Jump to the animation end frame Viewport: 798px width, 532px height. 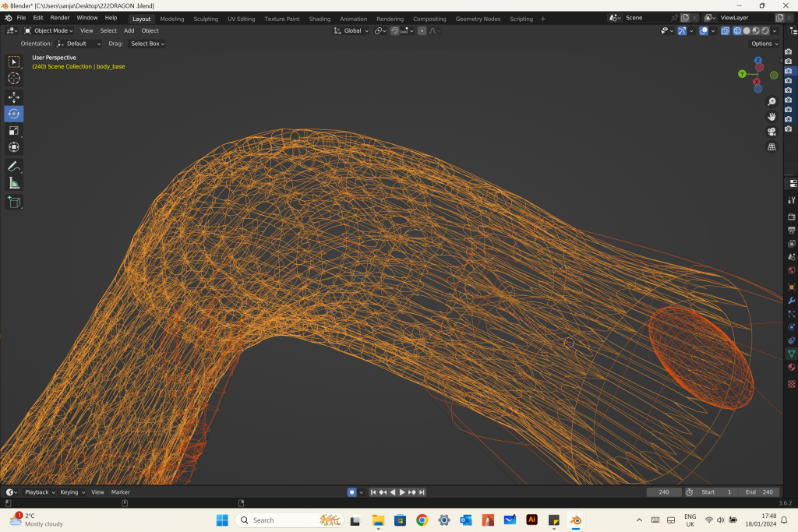pos(422,492)
